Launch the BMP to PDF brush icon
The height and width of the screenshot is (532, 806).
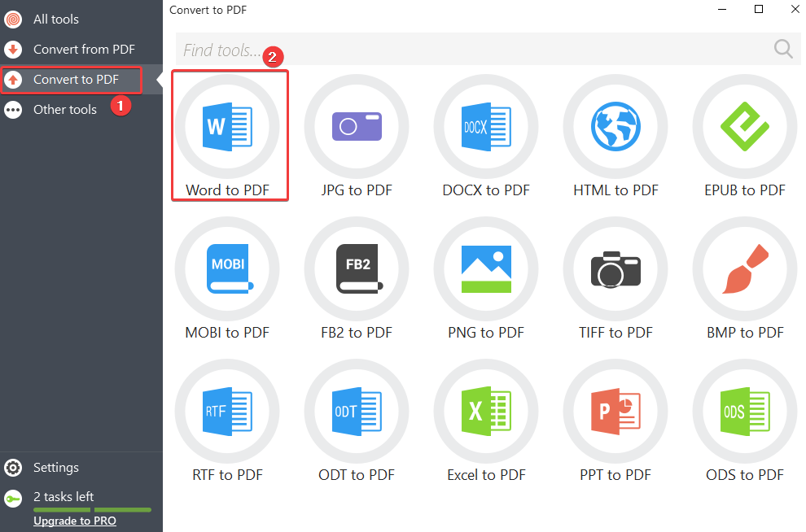[745, 269]
